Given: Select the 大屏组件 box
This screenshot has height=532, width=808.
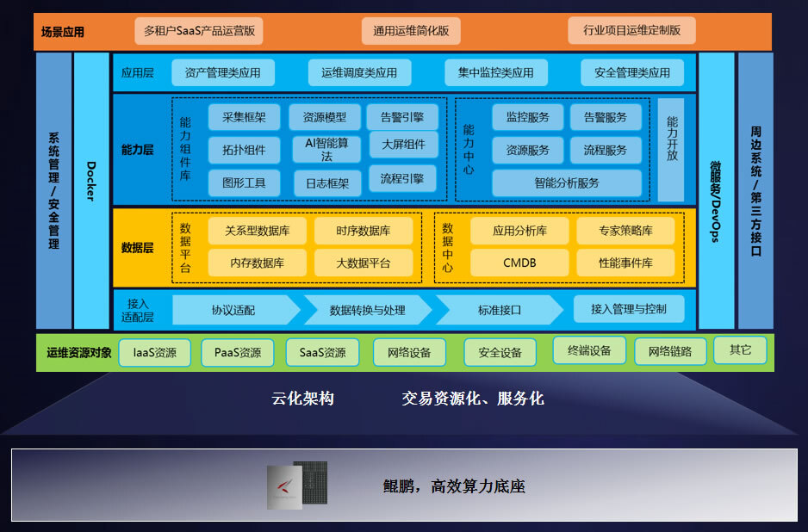Looking at the screenshot, I should click(403, 145).
